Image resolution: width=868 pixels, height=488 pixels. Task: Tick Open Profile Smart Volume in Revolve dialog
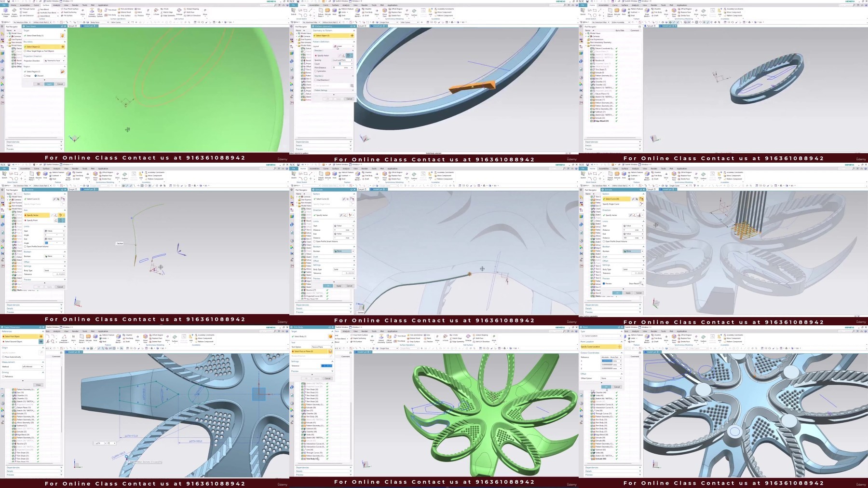tap(25, 246)
